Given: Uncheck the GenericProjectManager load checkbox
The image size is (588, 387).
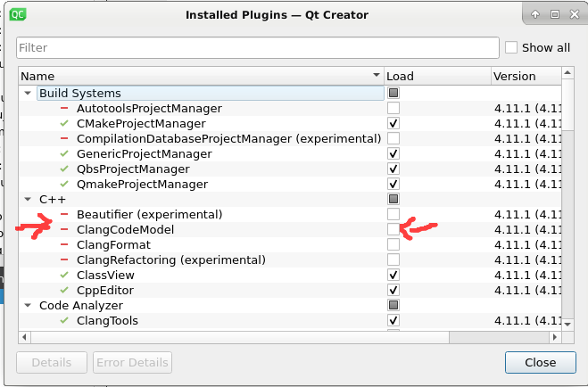Looking at the screenshot, I should (x=393, y=153).
